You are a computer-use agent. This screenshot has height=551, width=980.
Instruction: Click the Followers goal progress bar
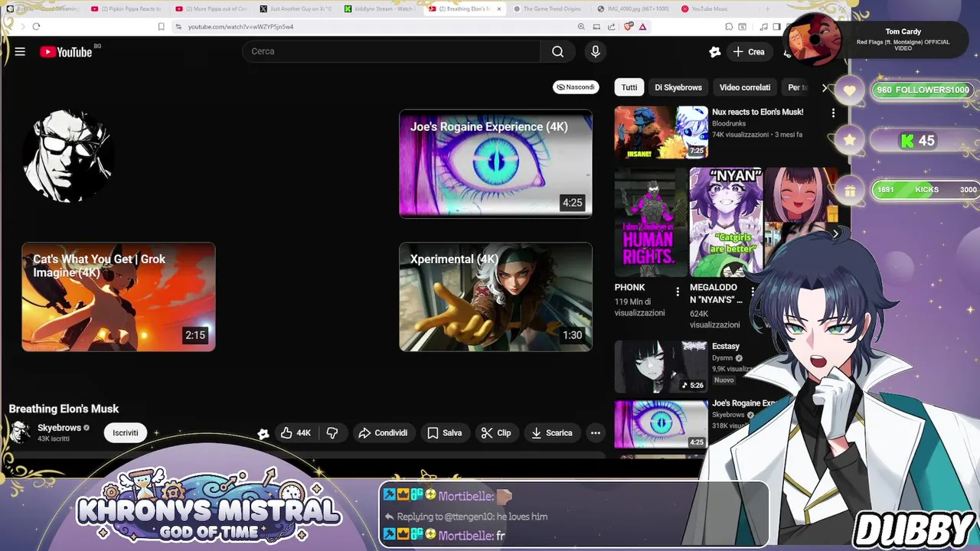pos(922,90)
